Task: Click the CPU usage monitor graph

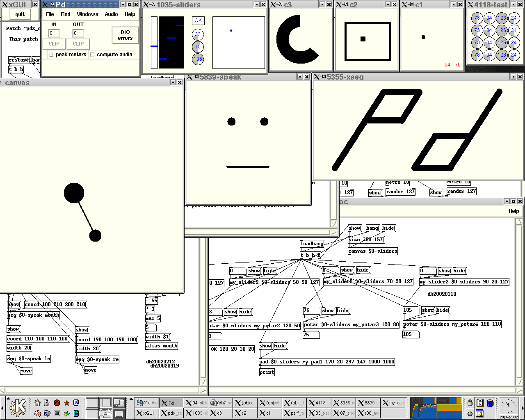Action: tap(423, 407)
